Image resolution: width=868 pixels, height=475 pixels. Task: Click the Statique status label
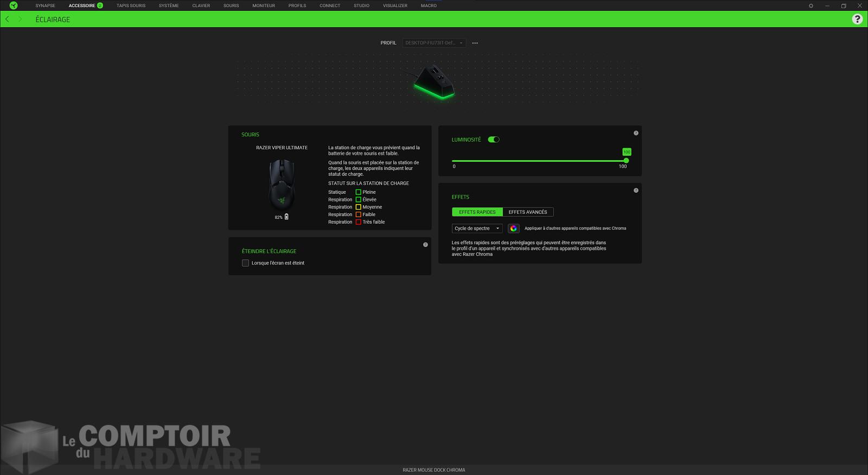pyautogui.click(x=337, y=192)
